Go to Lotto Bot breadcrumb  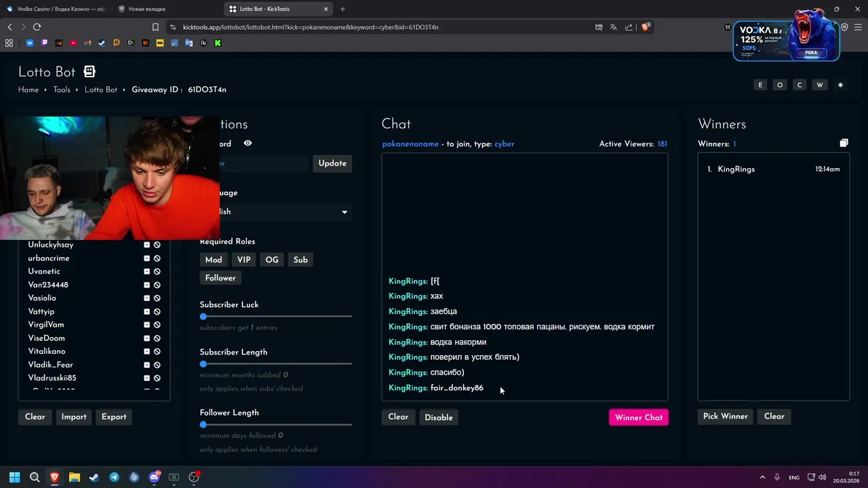pos(101,89)
